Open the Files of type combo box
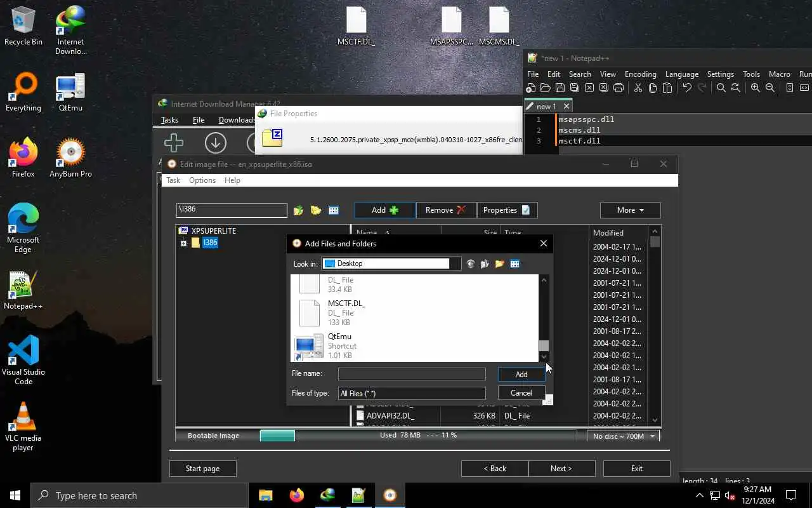This screenshot has width=812, height=508. point(412,393)
